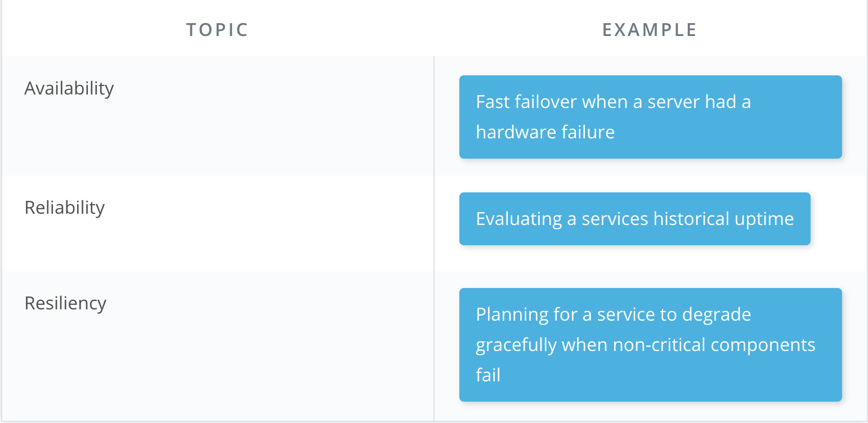Click the TOPIC column header
The width and height of the screenshot is (868, 423).
[217, 30]
